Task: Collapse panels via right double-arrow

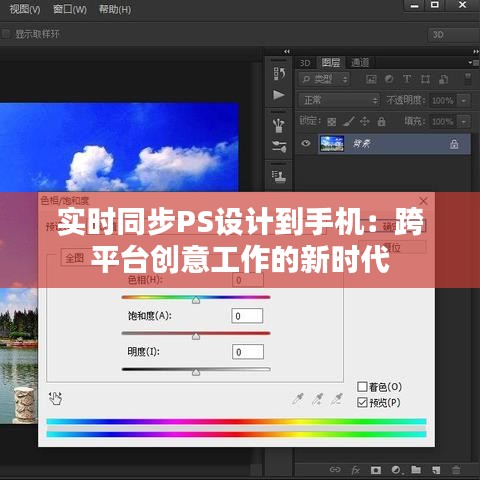Action: (476, 51)
